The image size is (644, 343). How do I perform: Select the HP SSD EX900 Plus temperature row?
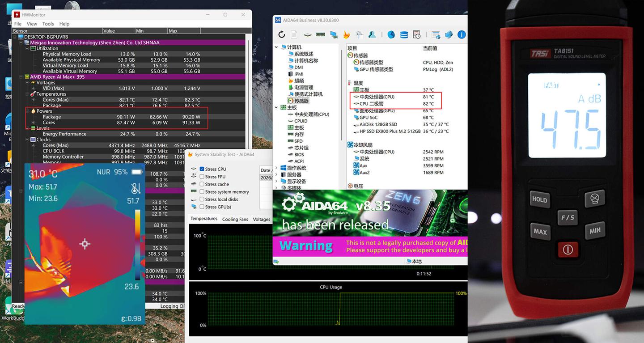[401, 131]
